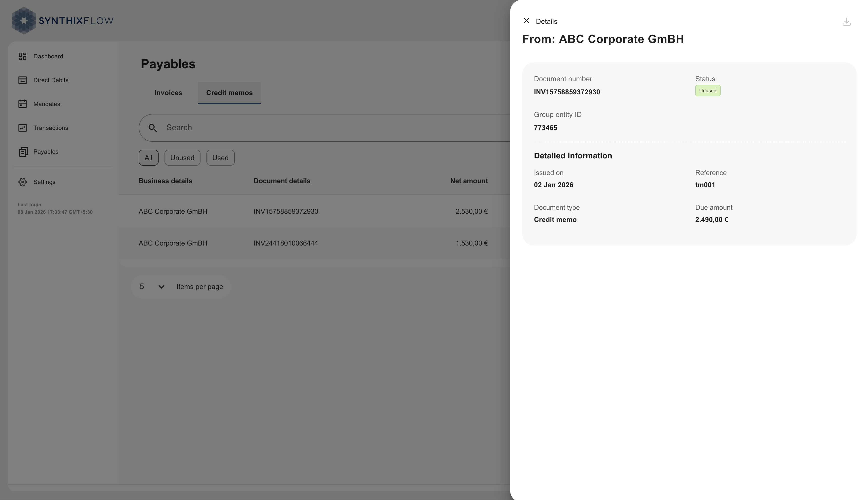This screenshot has height=500, width=868.
Task: Click the SynthixFlow logo
Action: coord(63,21)
